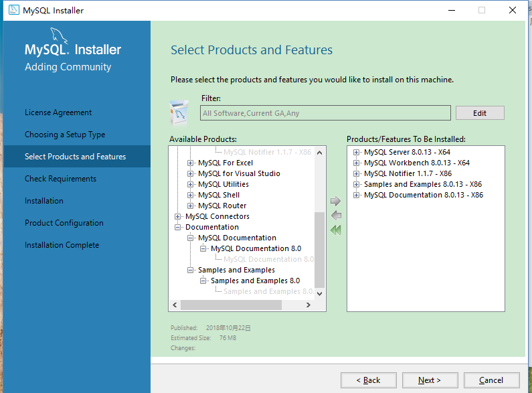
Task: Expand Samples and Examples 8.0.13 - X86 features
Action: tap(356, 185)
